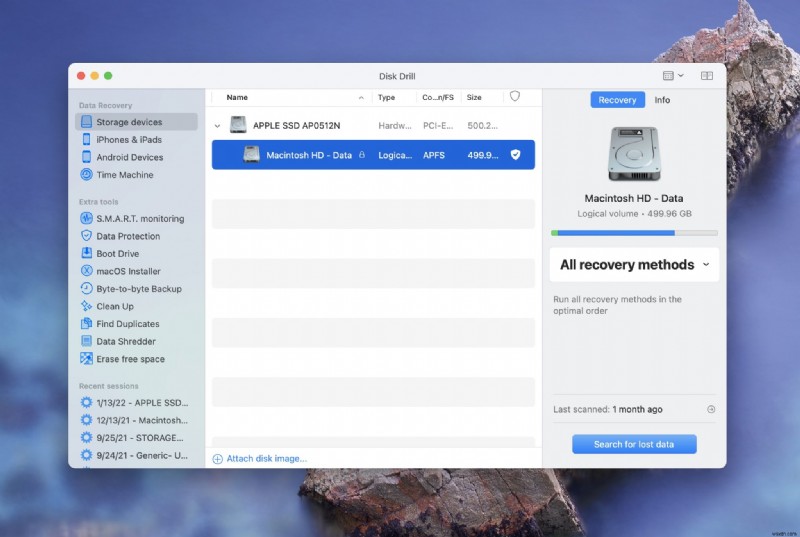
Task: Open the Data Protection tool
Action: (x=127, y=237)
